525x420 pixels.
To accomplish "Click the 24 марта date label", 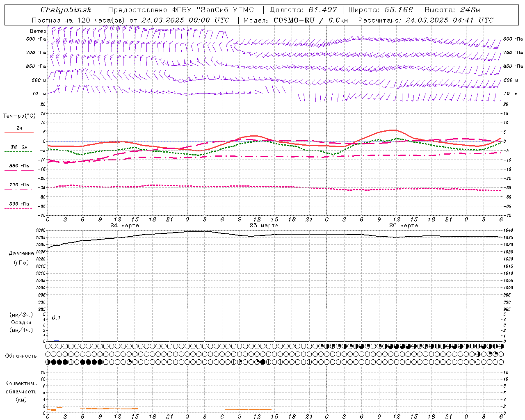I will pyautogui.click(x=125, y=226).
